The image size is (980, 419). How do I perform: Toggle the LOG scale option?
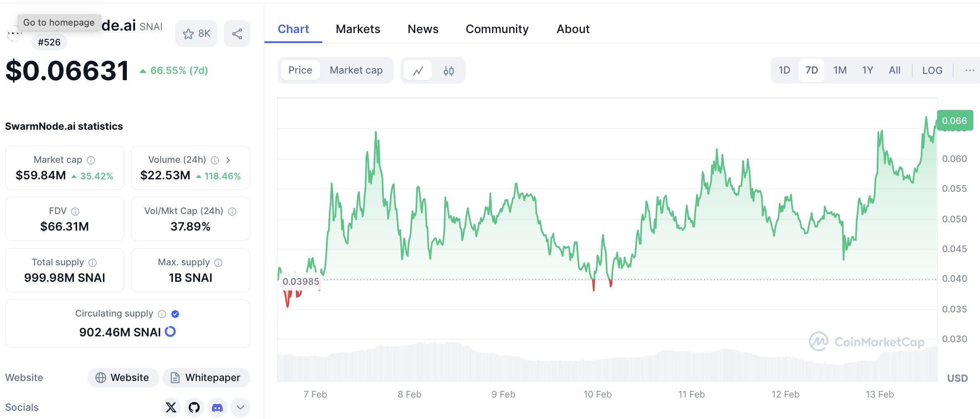pos(932,70)
